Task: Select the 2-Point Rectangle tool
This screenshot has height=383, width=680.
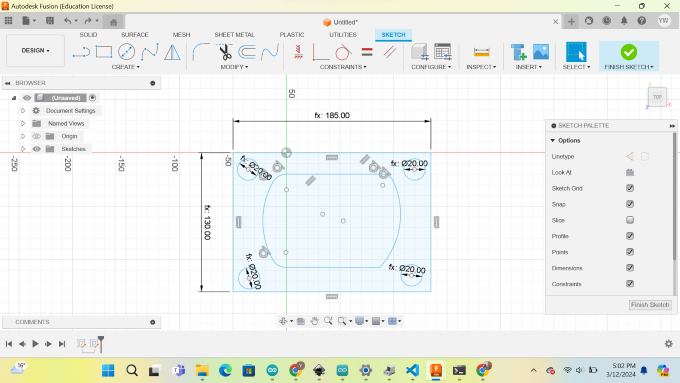Action: click(x=104, y=52)
